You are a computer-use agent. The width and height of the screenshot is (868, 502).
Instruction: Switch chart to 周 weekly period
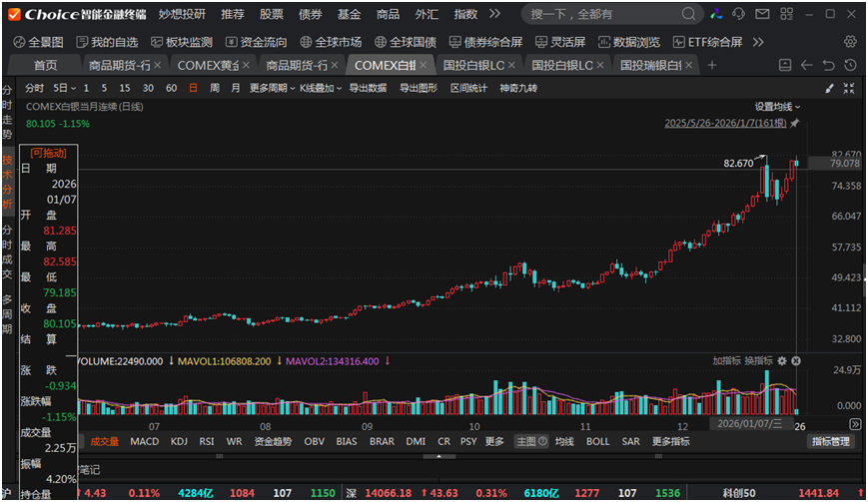pyautogui.click(x=213, y=88)
